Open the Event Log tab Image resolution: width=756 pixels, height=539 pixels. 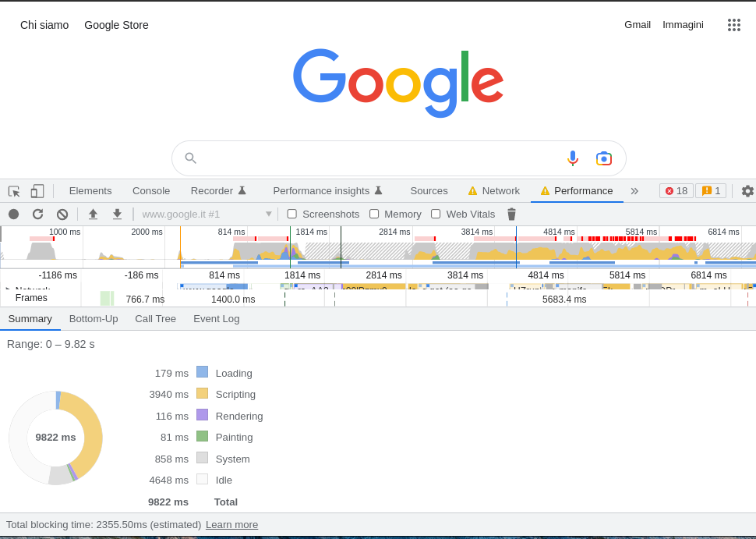(x=217, y=319)
